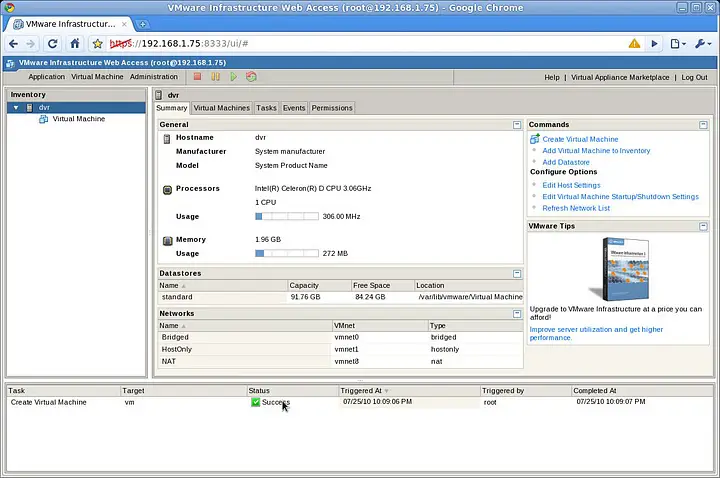Click the VMware Web Access header logo icon
This screenshot has height=478, width=720.
(10, 64)
